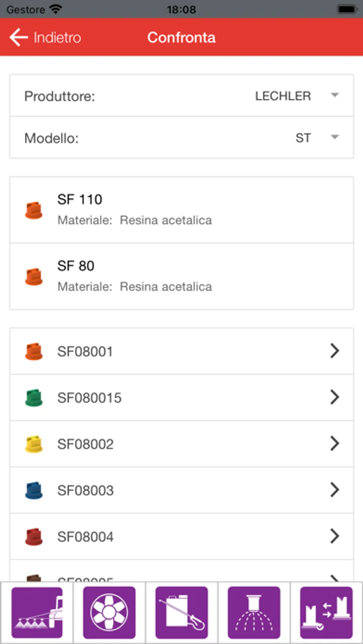
Task: Open the knapsack sprayer tank tab
Action: pos(181,612)
